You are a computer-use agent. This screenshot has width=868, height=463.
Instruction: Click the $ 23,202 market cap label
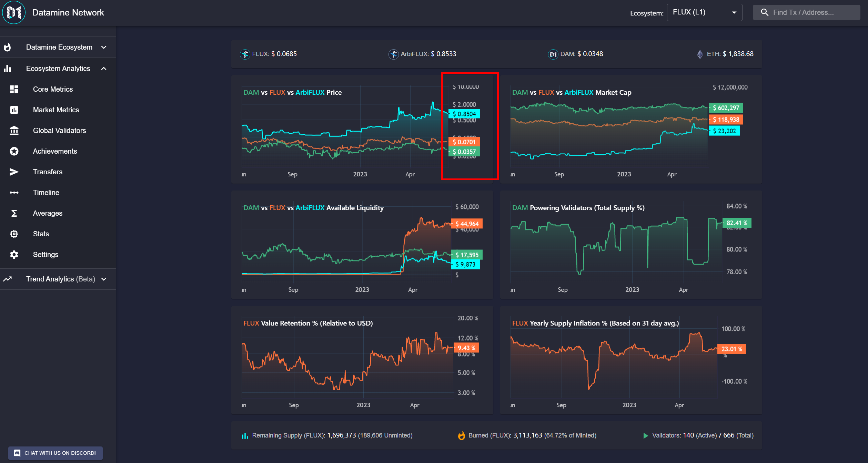(724, 131)
